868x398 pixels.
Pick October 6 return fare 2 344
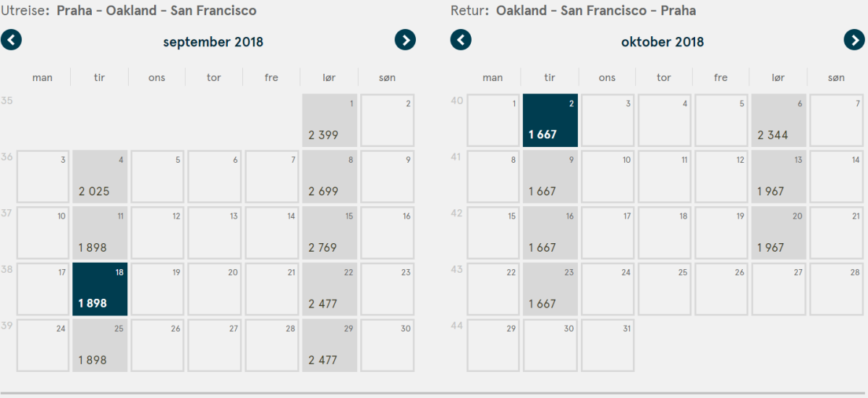click(778, 120)
